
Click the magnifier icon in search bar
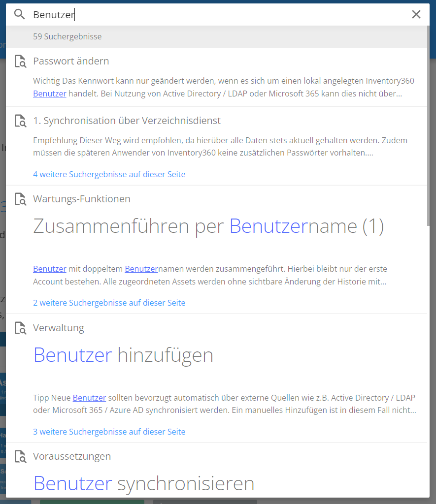tap(19, 14)
